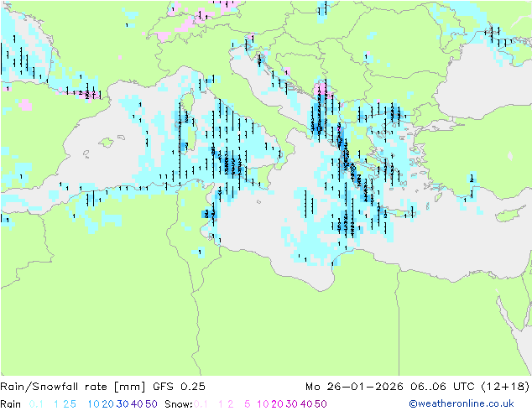Select the Snow legend 50 value
532x411 pixels.
(321, 404)
